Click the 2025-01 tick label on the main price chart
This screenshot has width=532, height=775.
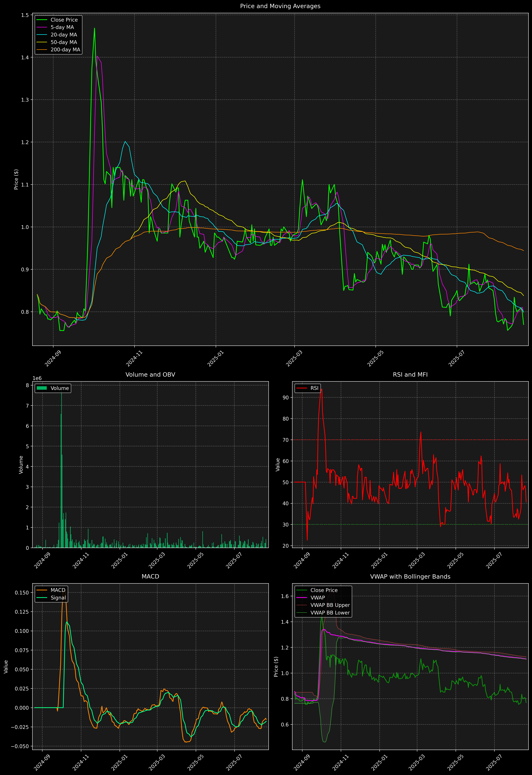pyautogui.click(x=216, y=359)
